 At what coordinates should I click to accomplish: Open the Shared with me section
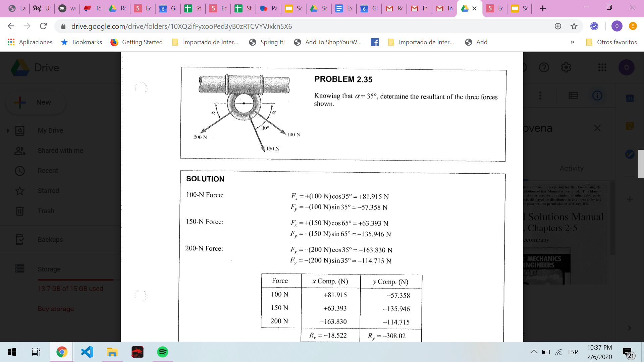tap(60, 150)
